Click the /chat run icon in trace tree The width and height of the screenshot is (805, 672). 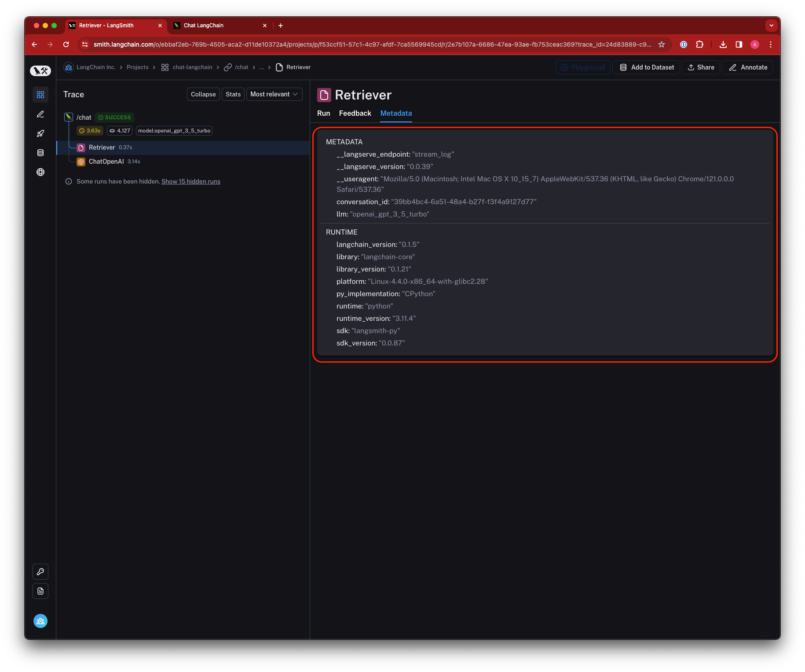(69, 117)
